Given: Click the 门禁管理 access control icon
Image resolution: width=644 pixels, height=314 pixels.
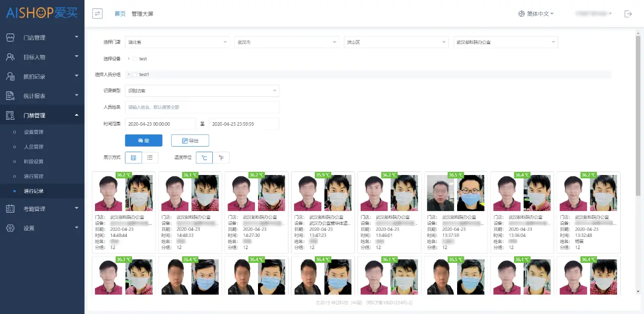Looking at the screenshot, I should pos(10,115).
